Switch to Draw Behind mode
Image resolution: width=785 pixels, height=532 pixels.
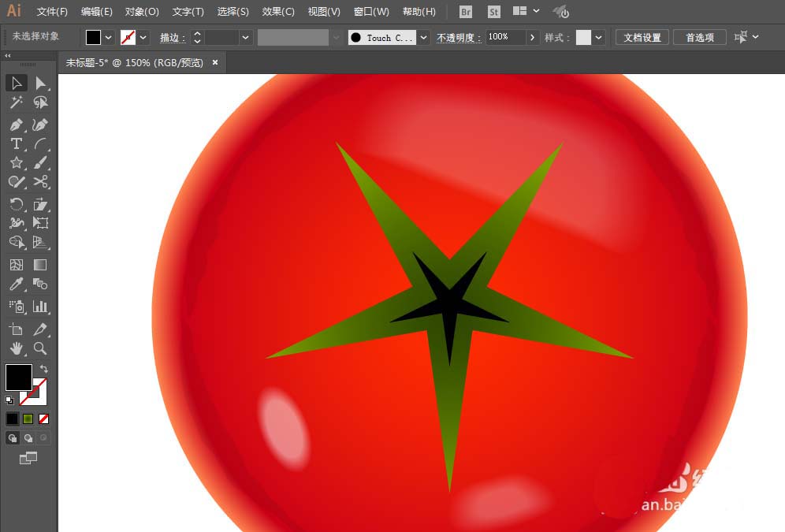pyautogui.click(x=28, y=438)
